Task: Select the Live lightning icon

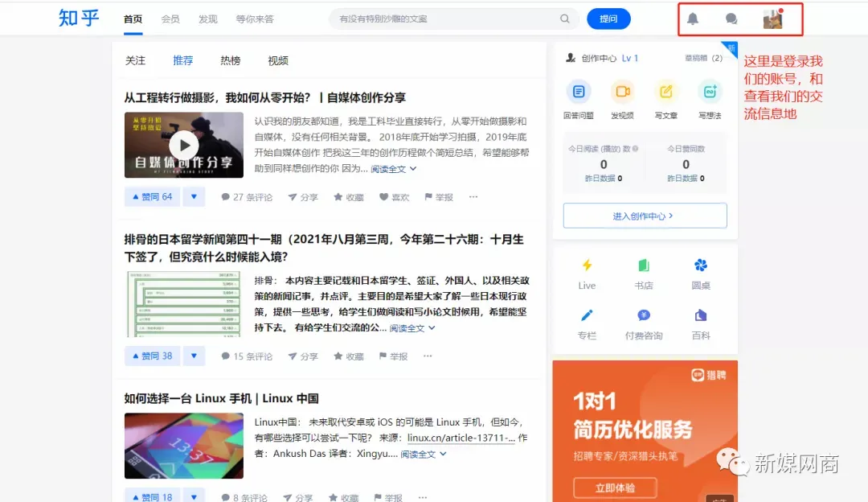Action: coord(587,265)
